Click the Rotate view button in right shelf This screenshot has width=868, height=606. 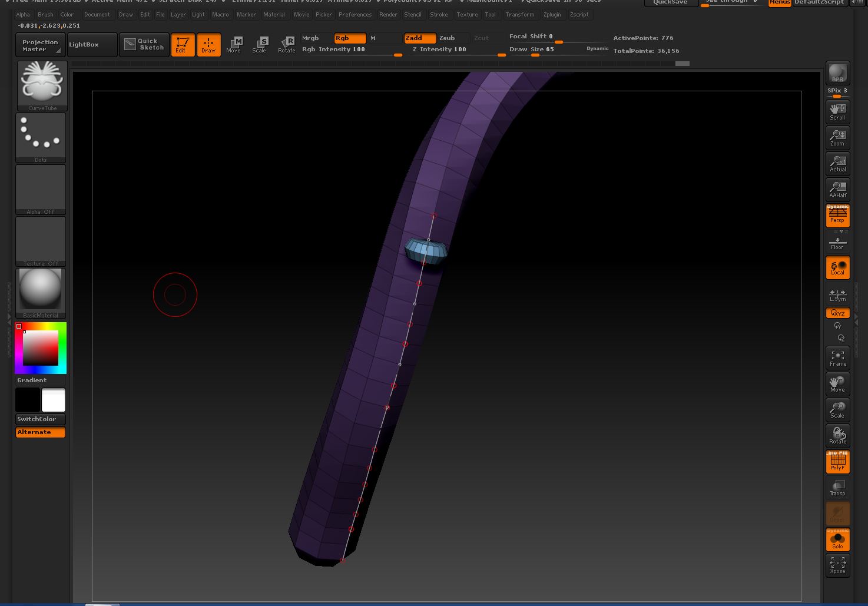837,435
